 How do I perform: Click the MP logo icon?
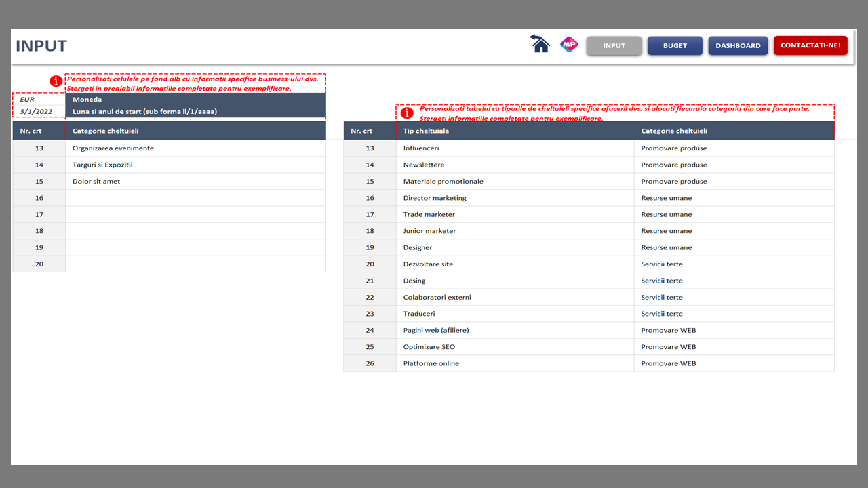coord(568,45)
